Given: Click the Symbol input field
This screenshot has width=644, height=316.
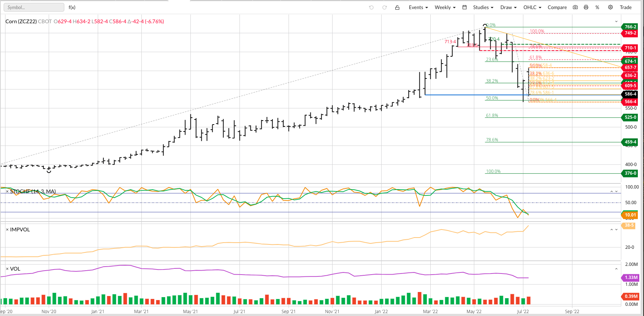Looking at the screenshot, I should 34,7.
